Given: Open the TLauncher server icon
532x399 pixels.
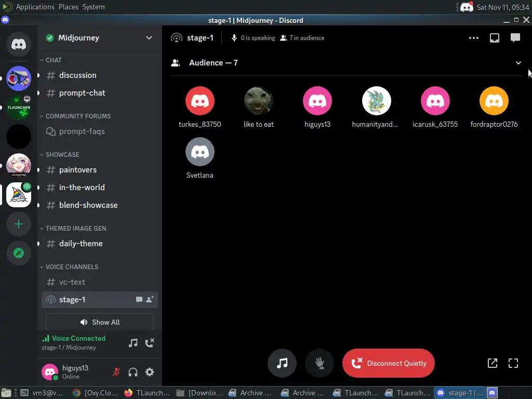Looking at the screenshot, I should 19,108.
